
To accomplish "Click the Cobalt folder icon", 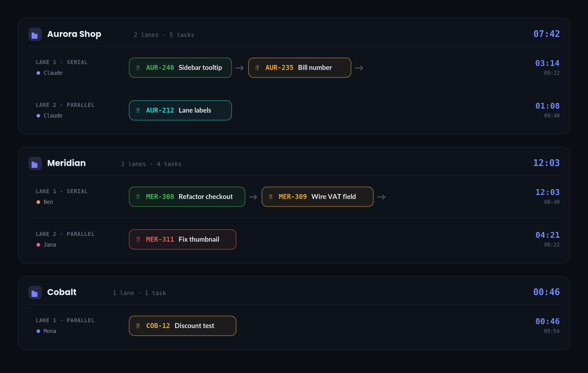I will tap(35, 292).
